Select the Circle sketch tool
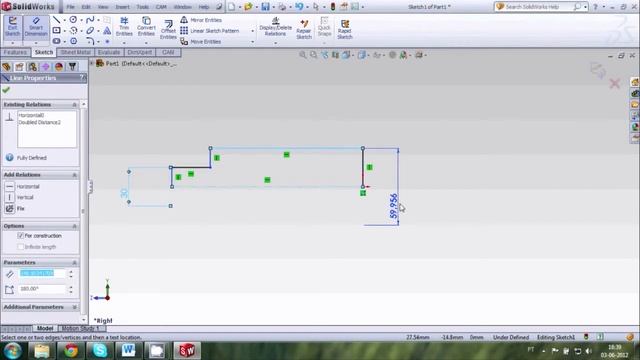The width and height of the screenshot is (640, 360). click(73, 20)
